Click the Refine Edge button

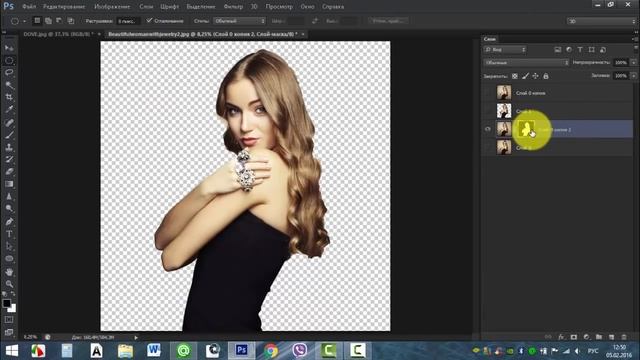(388, 20)
